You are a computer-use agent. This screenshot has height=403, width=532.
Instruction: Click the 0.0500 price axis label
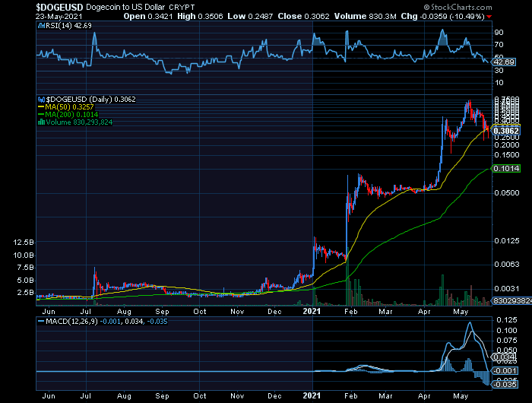coord(507,193)
